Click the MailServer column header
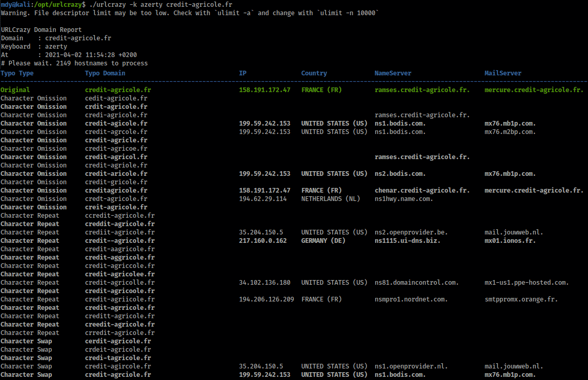The width and height of the screenshot is (588, 380). 503,73
